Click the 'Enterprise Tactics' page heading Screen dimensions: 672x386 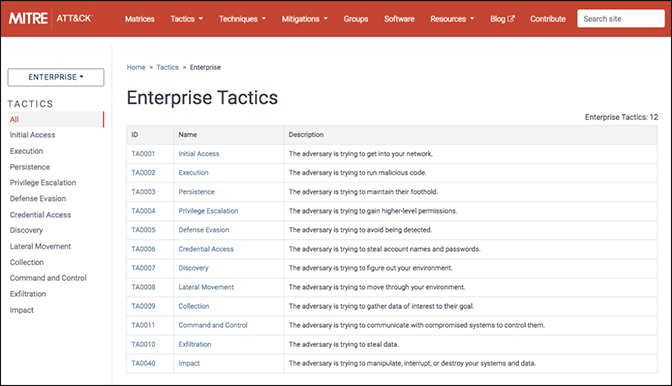click(x=202, y=98)
